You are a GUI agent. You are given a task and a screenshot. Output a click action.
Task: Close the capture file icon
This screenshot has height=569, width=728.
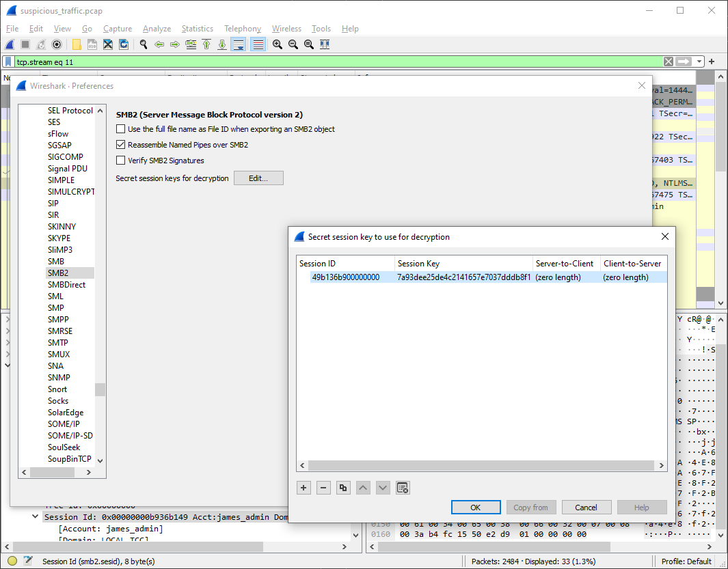(x=108, y=44)
